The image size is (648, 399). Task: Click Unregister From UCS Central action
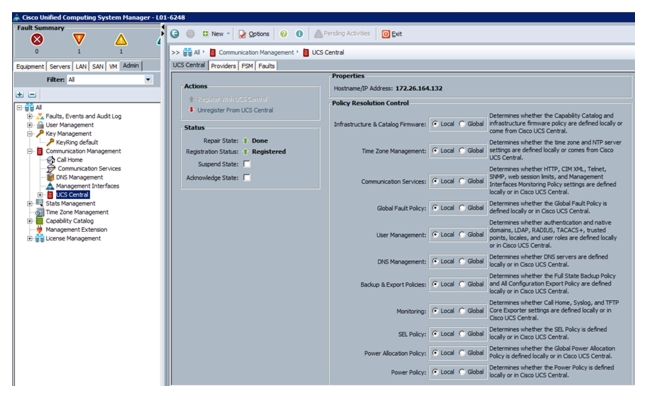235,110
